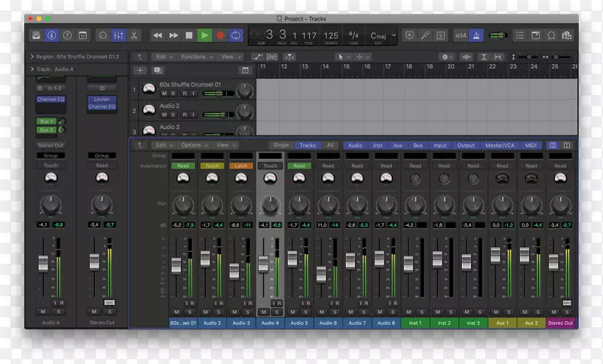Open the mixer Options dropdown menu
The width and height of the screenshot is (603, 364).
tap(191, 145)
